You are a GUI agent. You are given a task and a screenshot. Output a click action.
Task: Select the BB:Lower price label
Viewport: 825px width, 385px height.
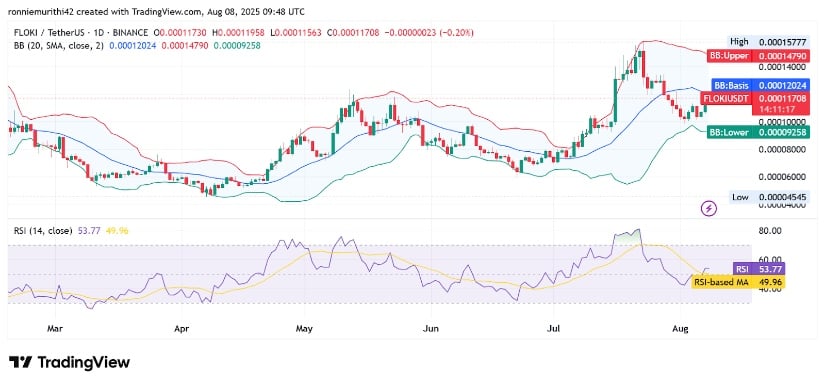(758, 132)
